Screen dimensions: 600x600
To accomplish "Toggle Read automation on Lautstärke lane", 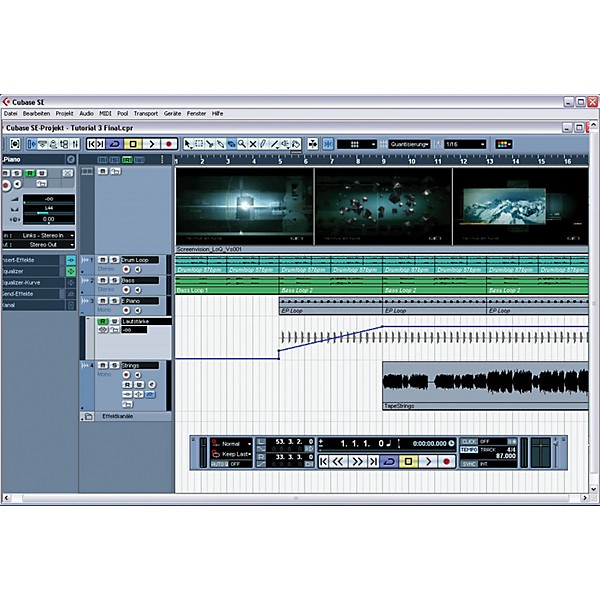I will tap(103, 321).
